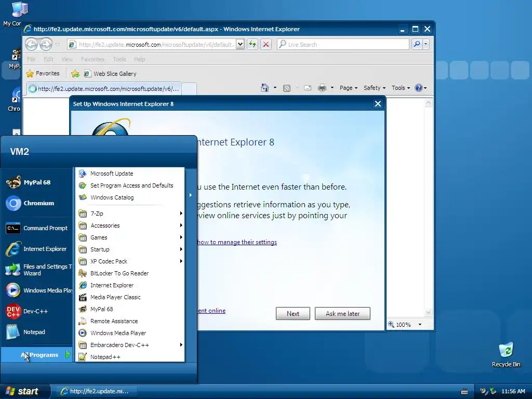Click the Next button in setup dialog

pyautogui.click(x=293, y=313)
